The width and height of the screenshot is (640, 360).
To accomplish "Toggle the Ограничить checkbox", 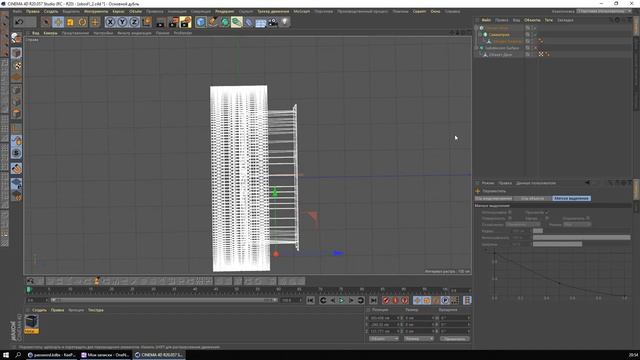I will tap(588, 218).
